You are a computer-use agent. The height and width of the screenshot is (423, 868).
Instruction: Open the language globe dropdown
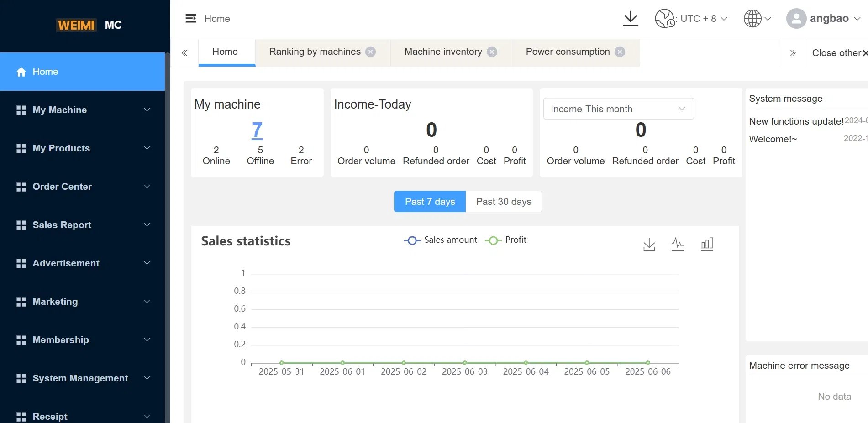click(757, 19)
